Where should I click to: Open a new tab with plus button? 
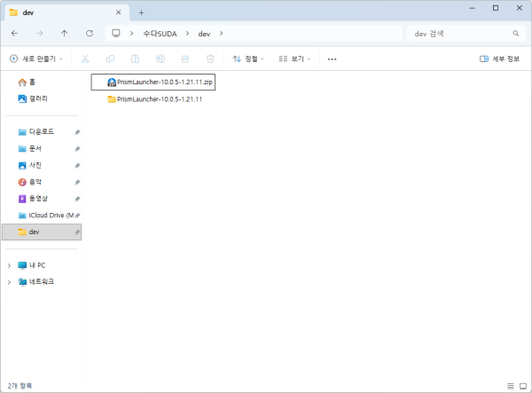[x=141, y=13]
